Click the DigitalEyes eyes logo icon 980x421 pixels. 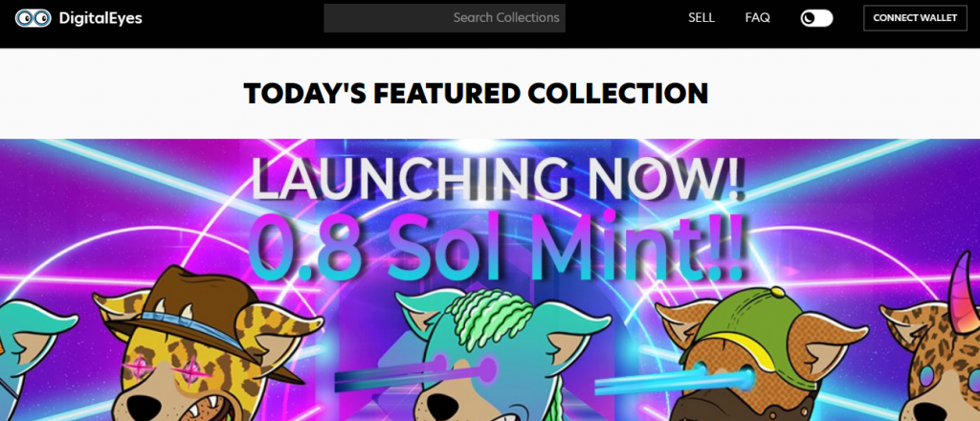33,18
